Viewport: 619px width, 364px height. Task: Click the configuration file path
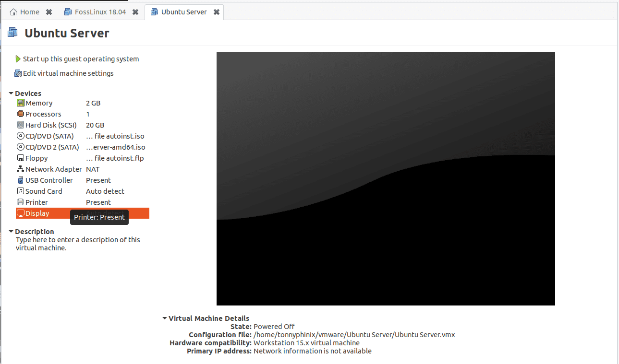point(354,335)
